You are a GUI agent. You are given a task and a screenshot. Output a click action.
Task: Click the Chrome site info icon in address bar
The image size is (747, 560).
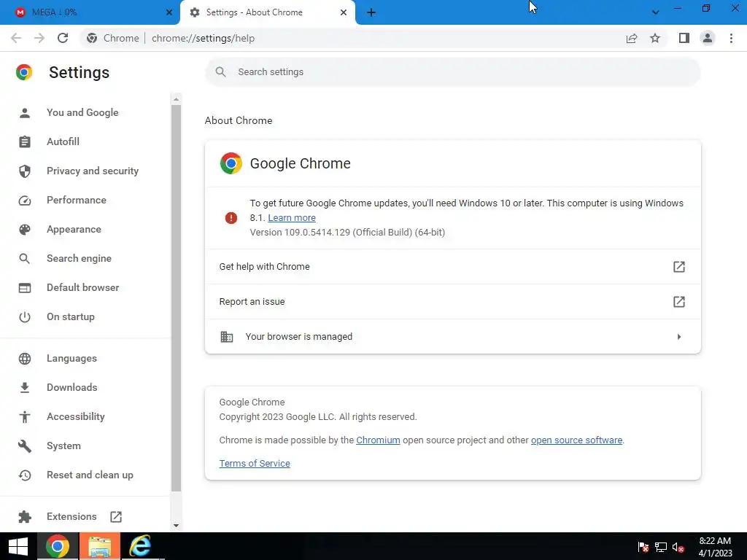click(x=92, y=38)
